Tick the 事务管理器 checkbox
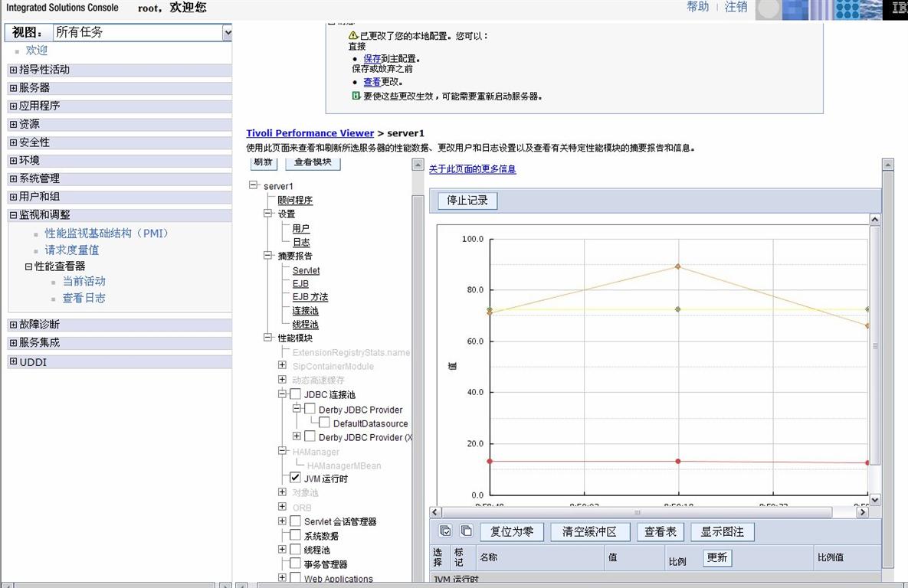 [x=295, y=563]
